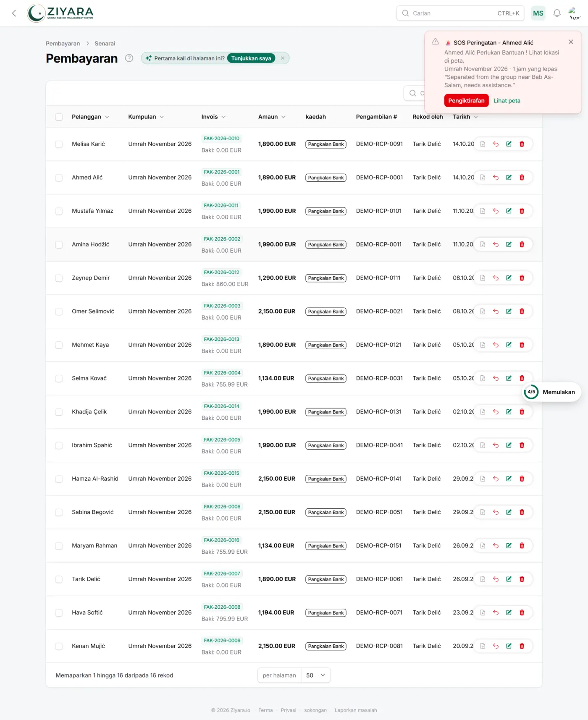The height and width of the screenshot is (720, 588).
Task: Open the Kumpulan column sort chevron
Action: [162, 117]
